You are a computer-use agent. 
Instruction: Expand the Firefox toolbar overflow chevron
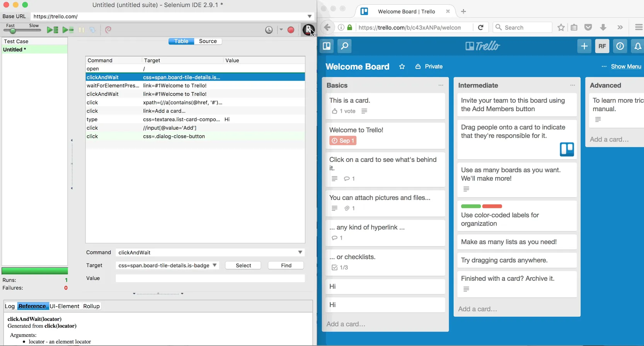click(x=620, y=27)
